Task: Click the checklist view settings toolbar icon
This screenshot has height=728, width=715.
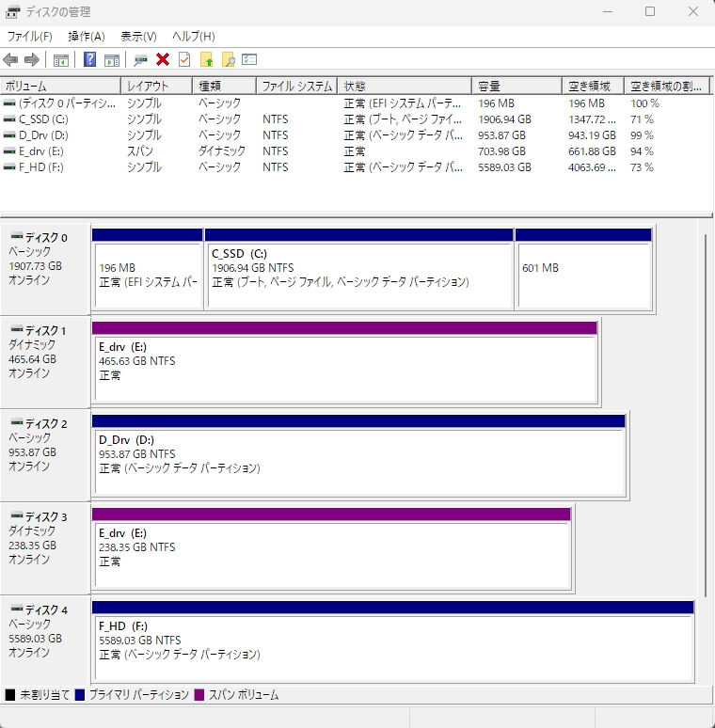Action: coord(249,60)
